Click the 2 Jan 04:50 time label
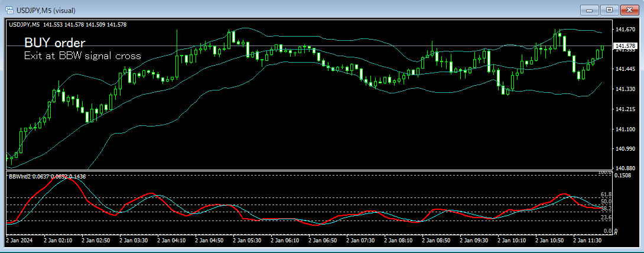This screenshot has width=644, height=253. [210, 240]
